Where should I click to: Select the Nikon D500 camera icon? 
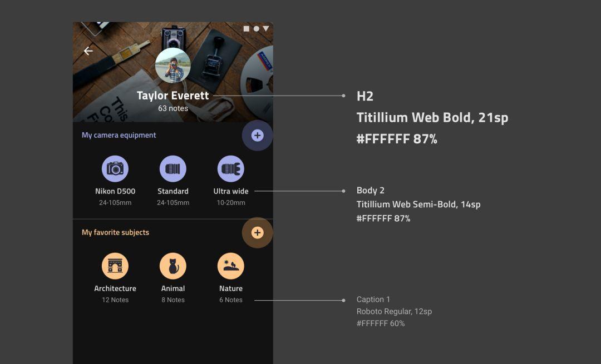click(x=115, y=169)
